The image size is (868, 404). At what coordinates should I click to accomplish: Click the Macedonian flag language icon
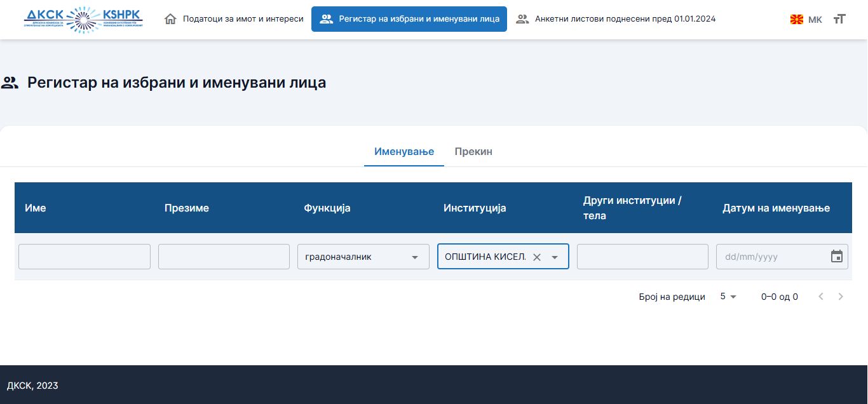[797, 20]
